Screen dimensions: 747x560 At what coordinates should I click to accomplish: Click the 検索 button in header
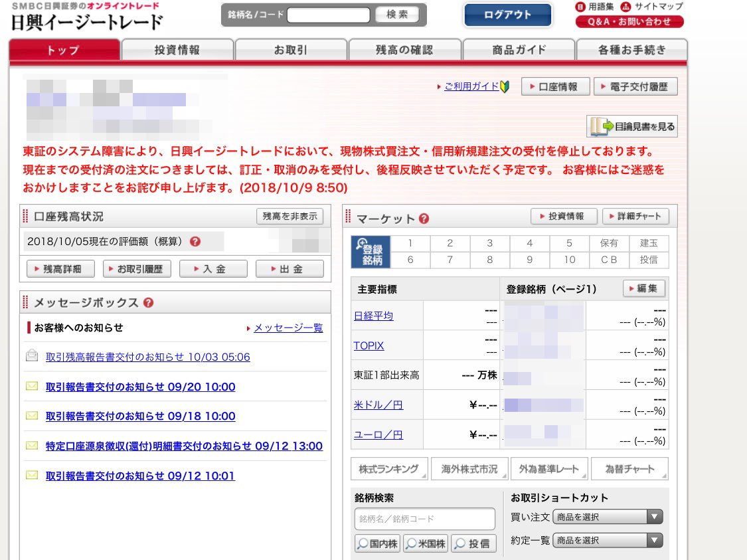pos(397,15)
